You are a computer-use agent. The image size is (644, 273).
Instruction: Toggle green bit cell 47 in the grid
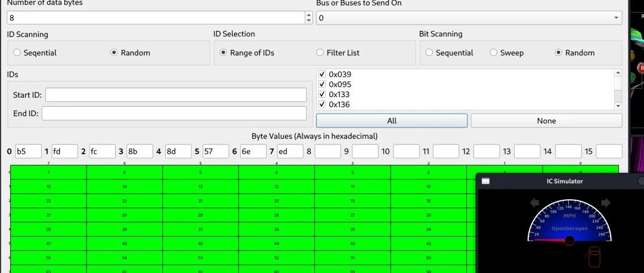tap(48, 244)
